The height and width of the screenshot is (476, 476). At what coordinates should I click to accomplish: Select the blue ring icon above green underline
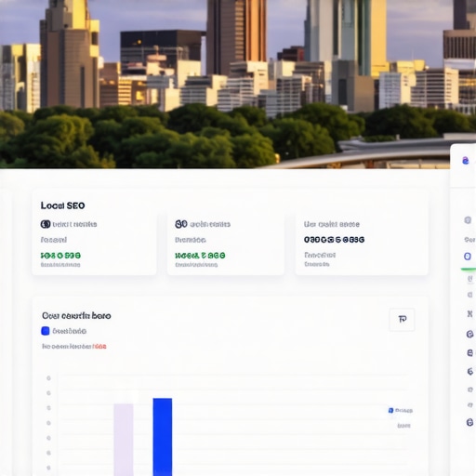(468, 257)
